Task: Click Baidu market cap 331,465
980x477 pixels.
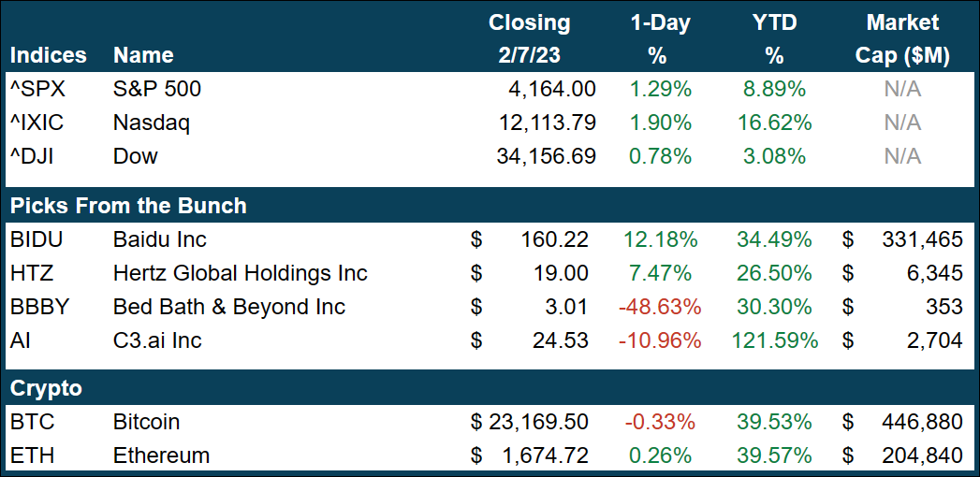Action: [922, 239]
